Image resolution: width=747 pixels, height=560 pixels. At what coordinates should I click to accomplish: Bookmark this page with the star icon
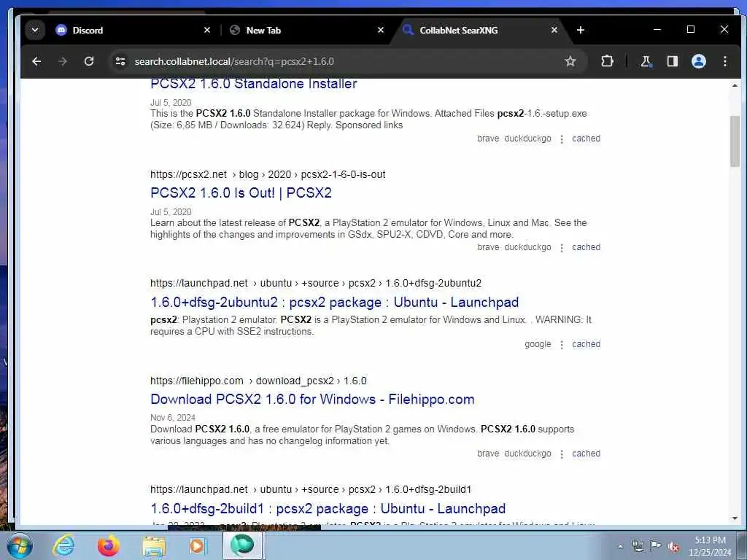point(570,61)
